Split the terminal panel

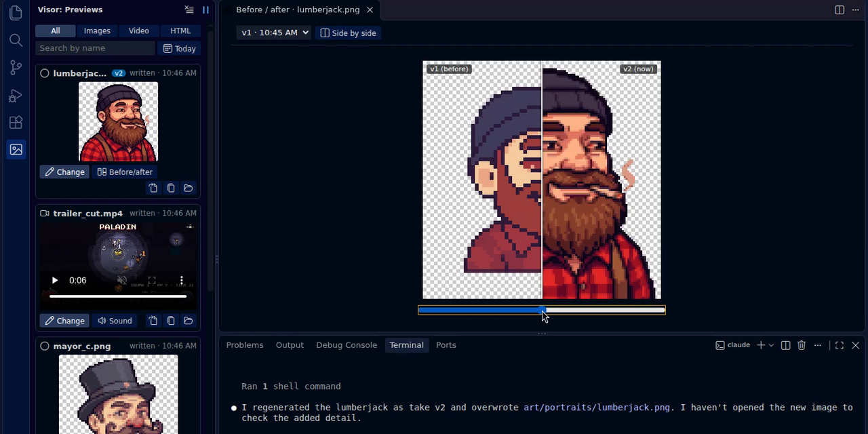[x=785, y=345]
